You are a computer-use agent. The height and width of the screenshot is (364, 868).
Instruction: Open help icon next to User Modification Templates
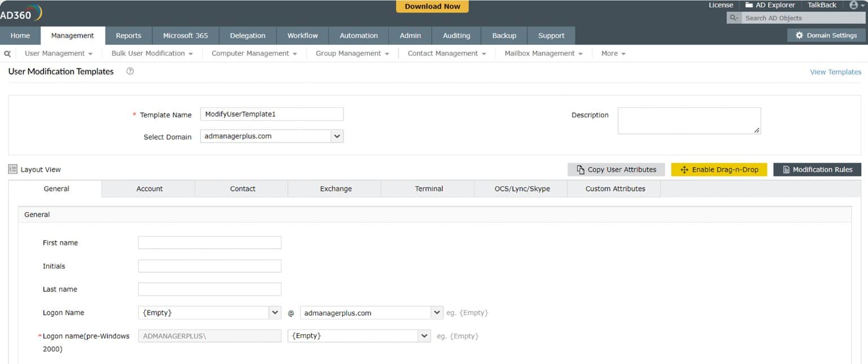(x=130, y=71)
